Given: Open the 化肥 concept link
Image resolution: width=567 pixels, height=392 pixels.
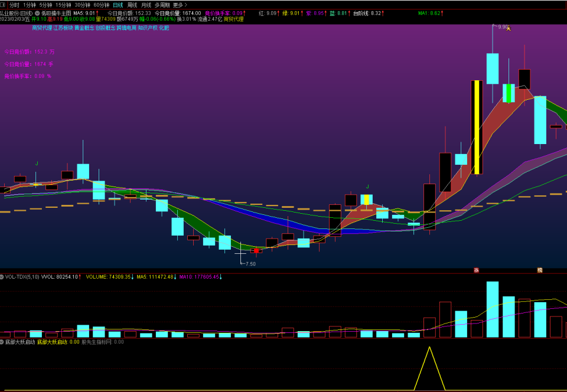Looking at the screenshot, I should 164,28.
